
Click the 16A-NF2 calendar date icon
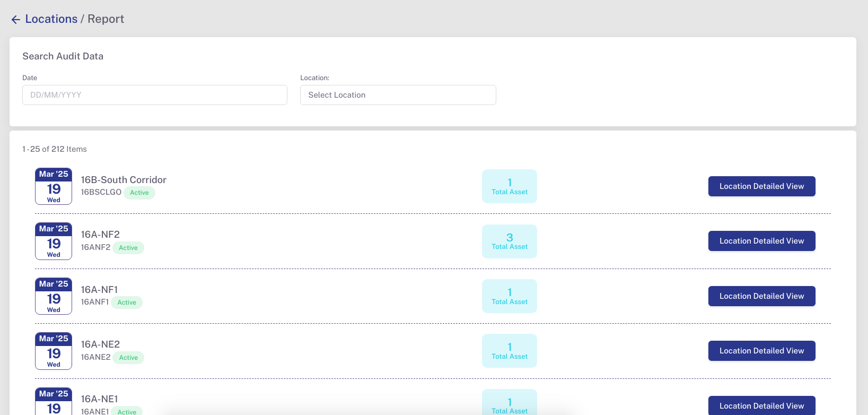tap(54, 241)
